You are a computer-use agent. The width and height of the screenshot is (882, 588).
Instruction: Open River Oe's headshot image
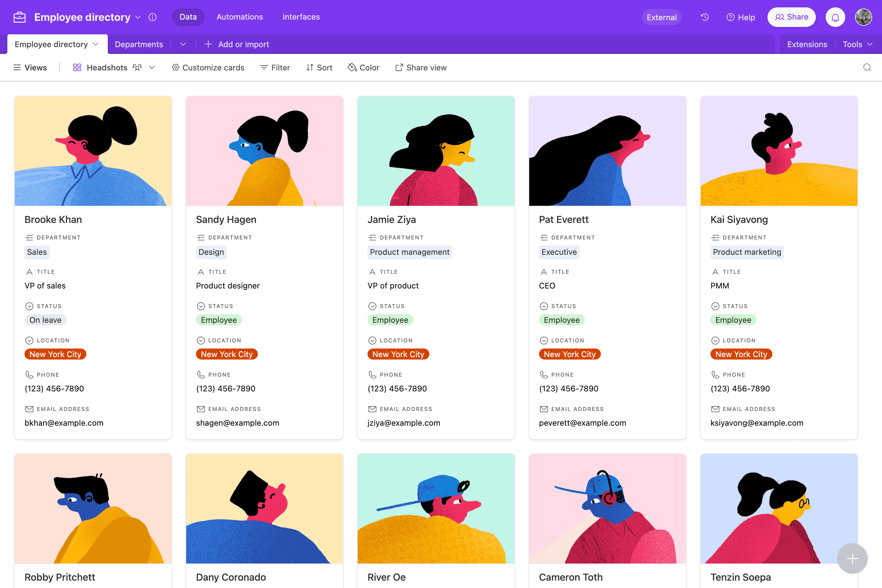tap(436, 508)
